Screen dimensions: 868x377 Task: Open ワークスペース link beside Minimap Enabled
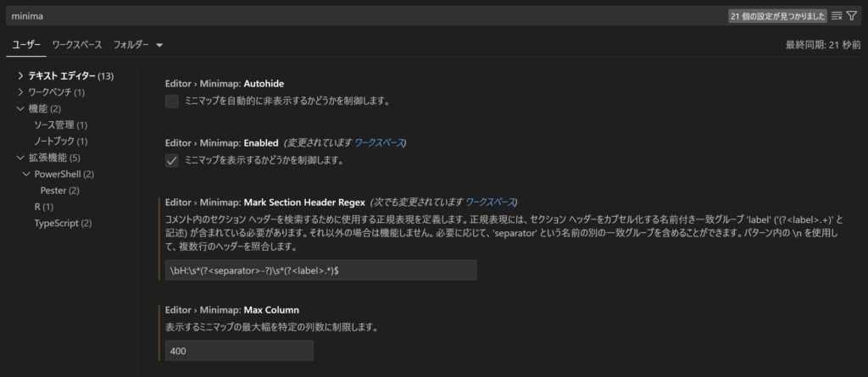[379, 143]
